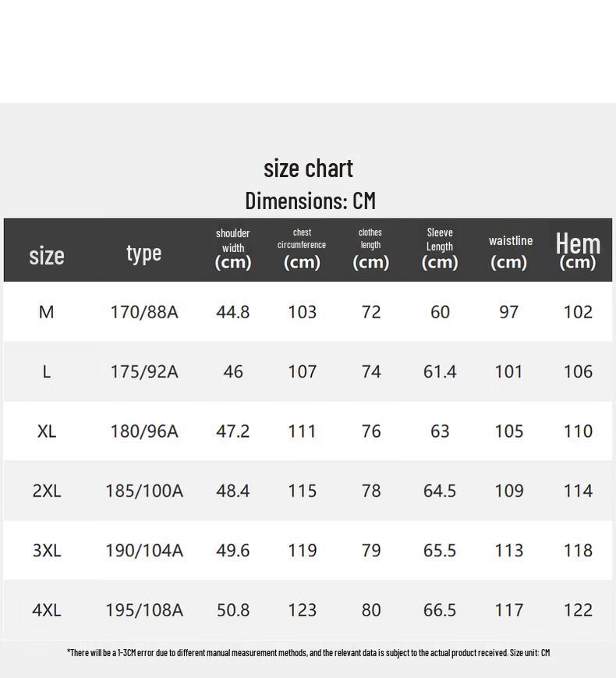Click the 'size' column header
This screenshot has width=616, height=678.
47,255
